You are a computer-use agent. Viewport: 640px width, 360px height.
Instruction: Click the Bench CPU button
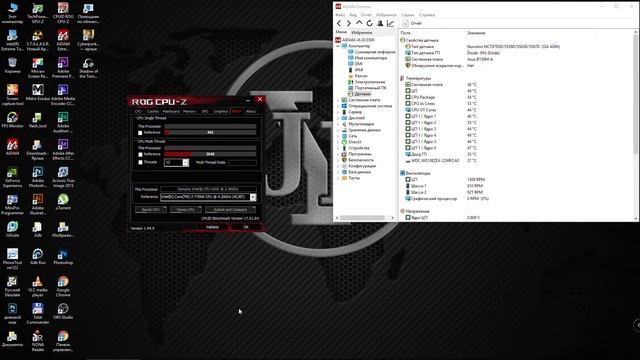pos(151,209)
